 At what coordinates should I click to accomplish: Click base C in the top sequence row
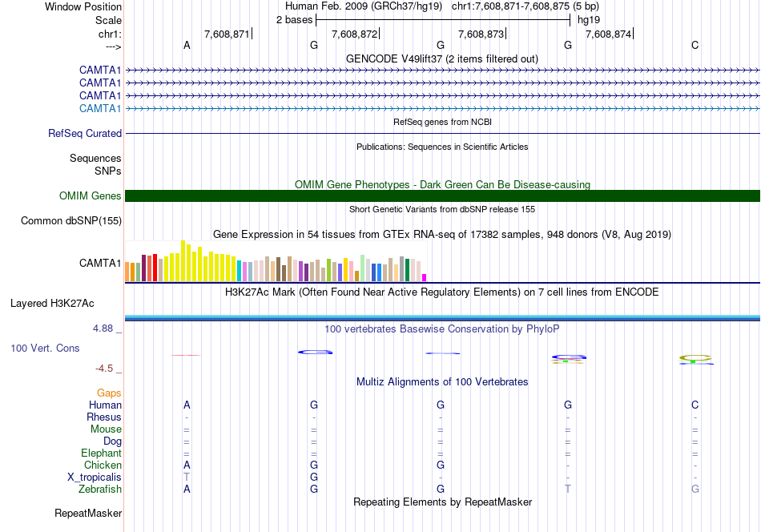(x=695, y=45)
